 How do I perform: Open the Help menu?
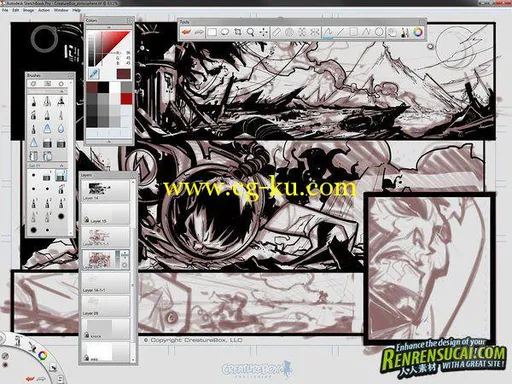(x=76, y=10)
